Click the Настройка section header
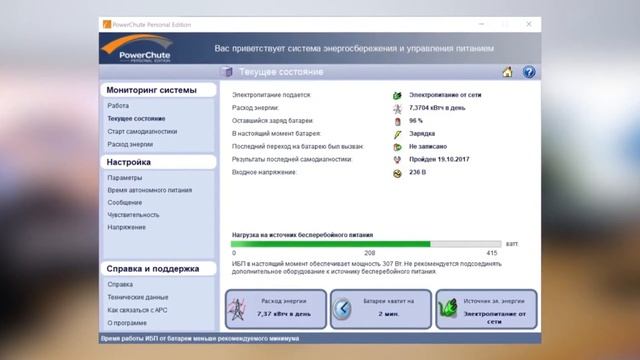The height and width of the screenshot is (360, 640). coord(158,162)
